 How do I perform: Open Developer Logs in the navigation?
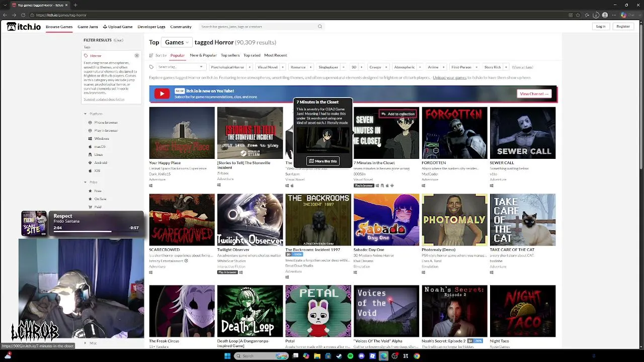point(151,27)
